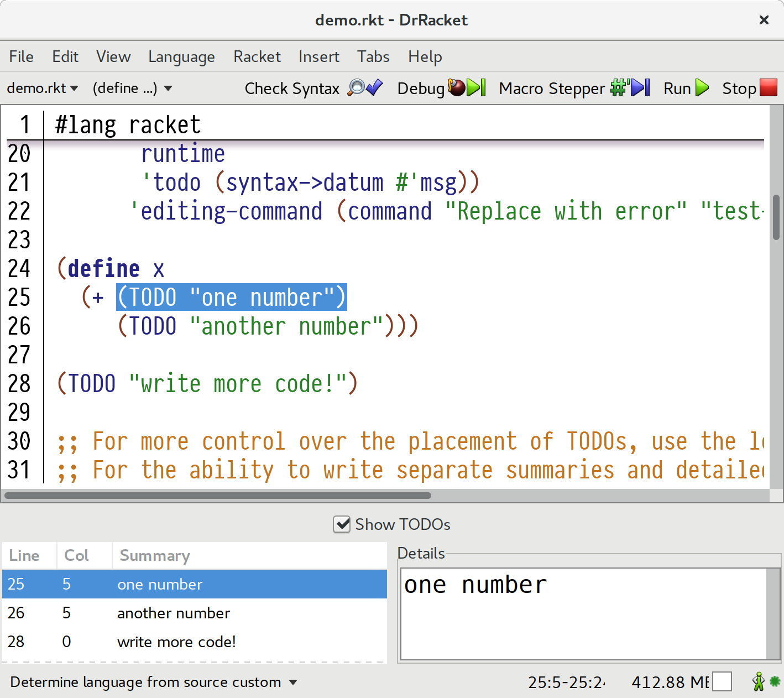Click the Check Syntax magnifier icon
This screenshot has height=698, width=784.
357,88
